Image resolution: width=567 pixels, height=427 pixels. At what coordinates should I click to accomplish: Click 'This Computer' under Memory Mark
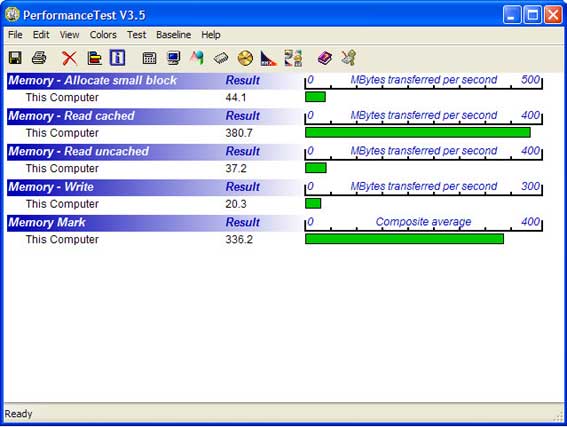[x=62, y=239]
